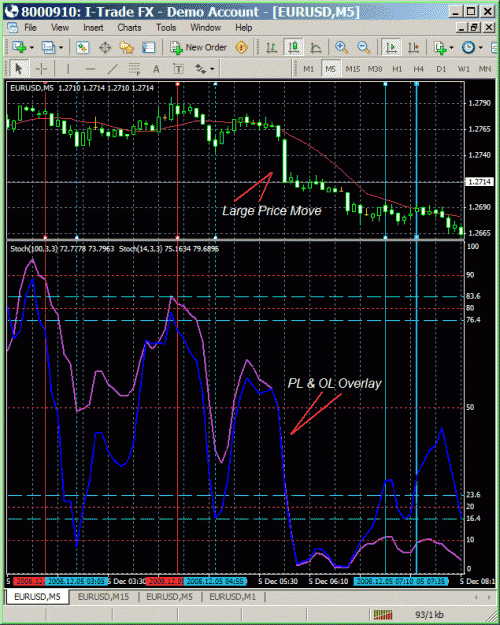Open inactive EURUSD,M5 tab between M15 and M1
Image resolution: width=500 pixels, height=625 pixels.
coord(169,597)
